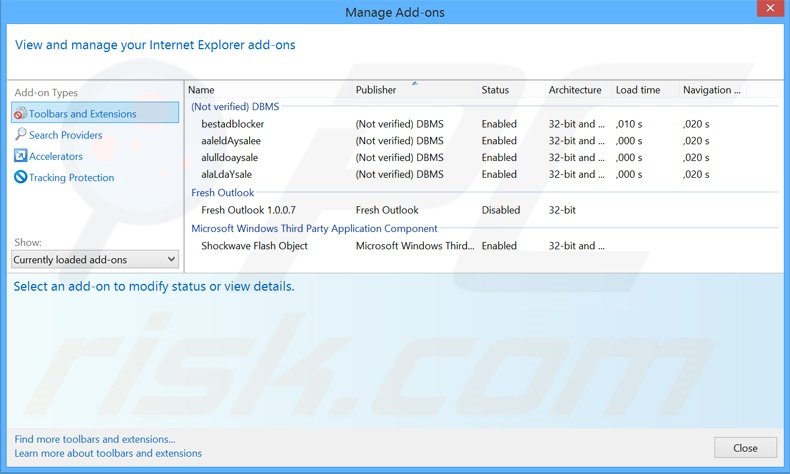Select the Shockwave Flash Object row
790x474 pixels.
tap(254, 246)
